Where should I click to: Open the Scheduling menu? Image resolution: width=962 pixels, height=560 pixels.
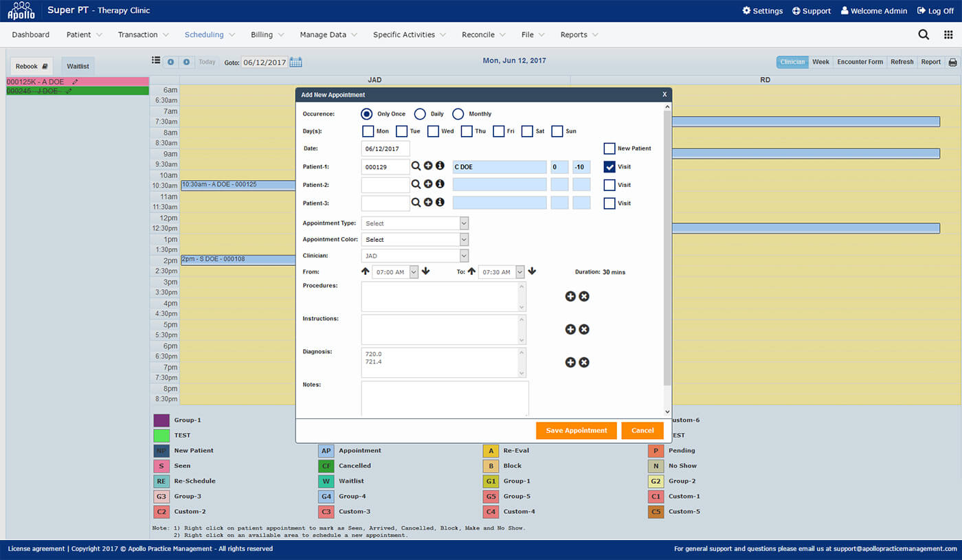point(205,34)
